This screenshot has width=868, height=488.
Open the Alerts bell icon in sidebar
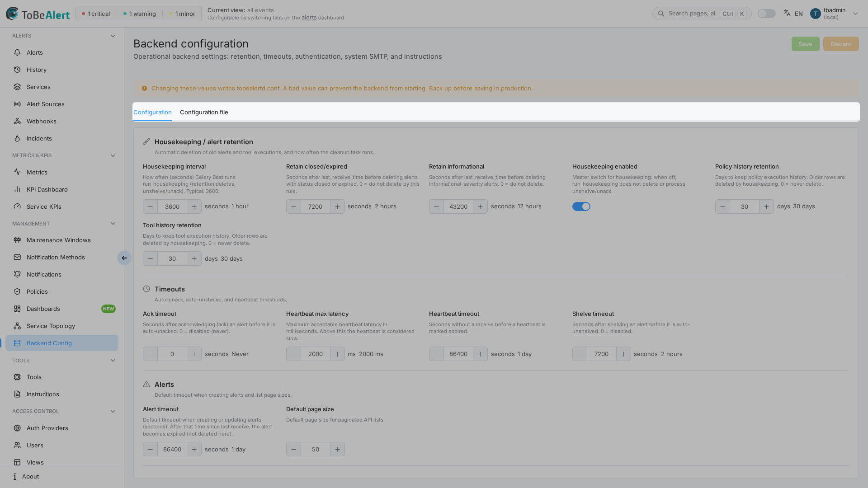click(x=17, y=52)
